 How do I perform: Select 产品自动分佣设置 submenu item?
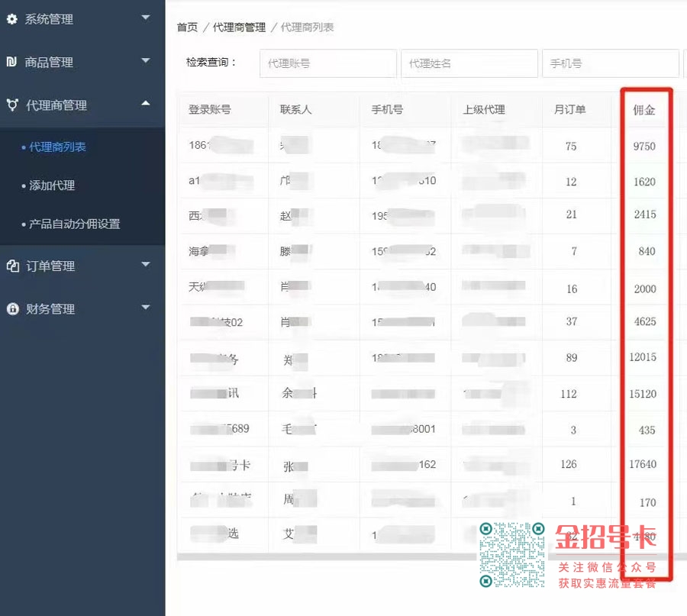point(74,224)
